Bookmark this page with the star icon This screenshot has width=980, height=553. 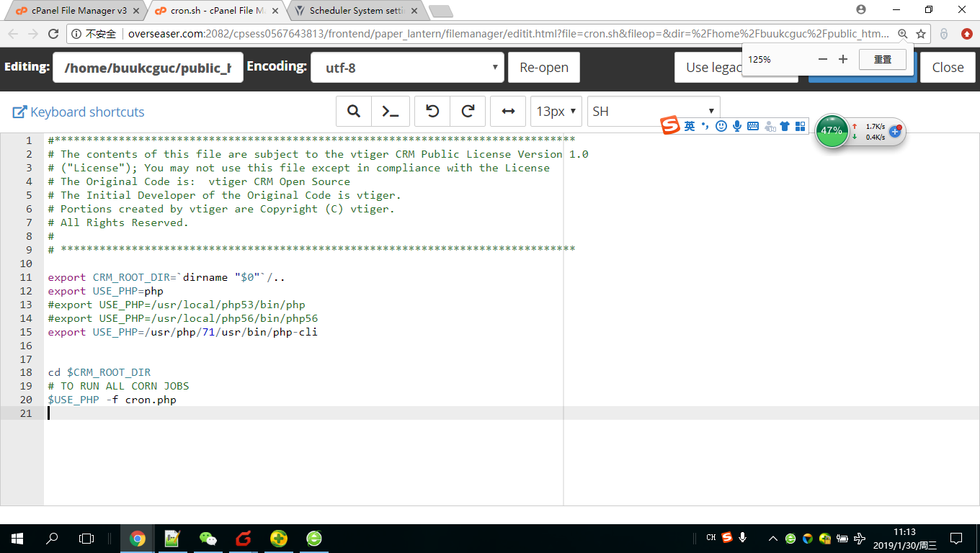(921, 34)
